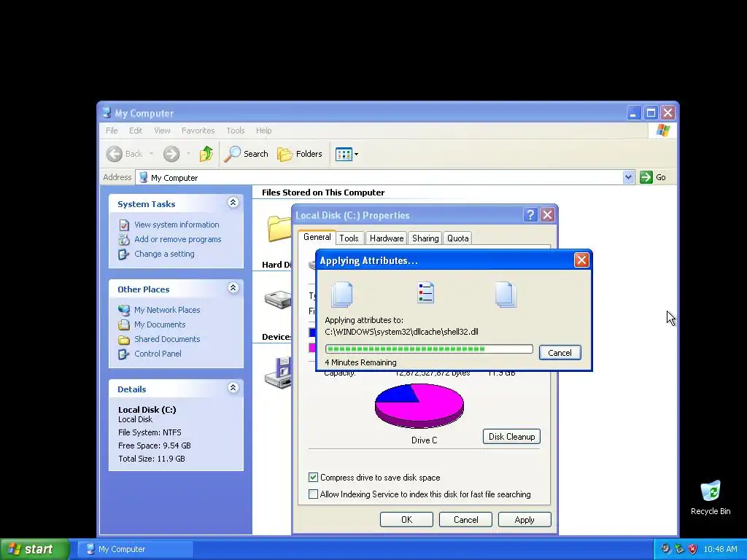
Task: Select the General tab
Action: tap(317, 237)
